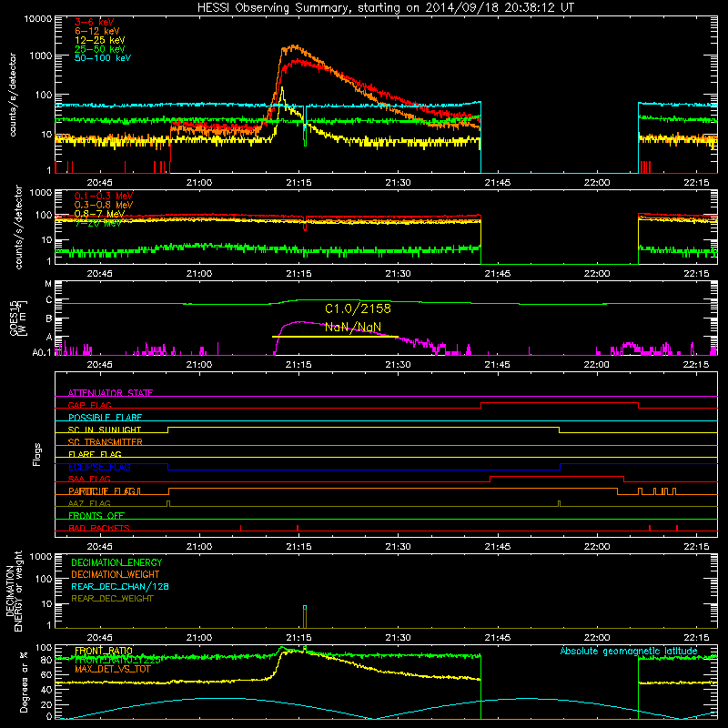Image resolution: width=728 pixels, height=728 pixels.
Task: Select the GAP_FLAG label
Action: coord(89,405)
